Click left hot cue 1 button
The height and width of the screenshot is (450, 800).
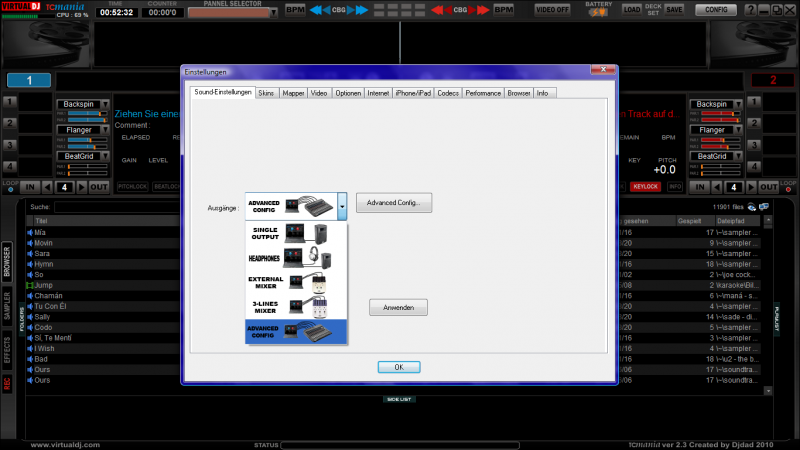[x=10, y=102]
